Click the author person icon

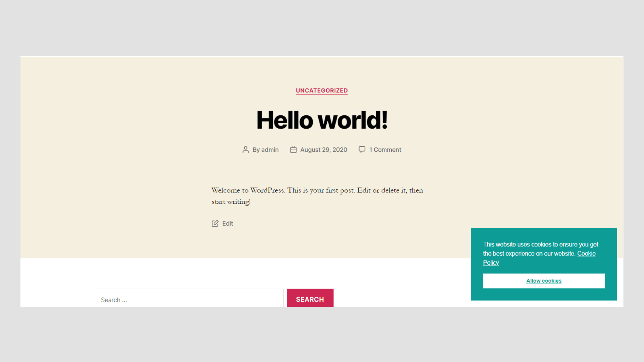click(246, 149)
